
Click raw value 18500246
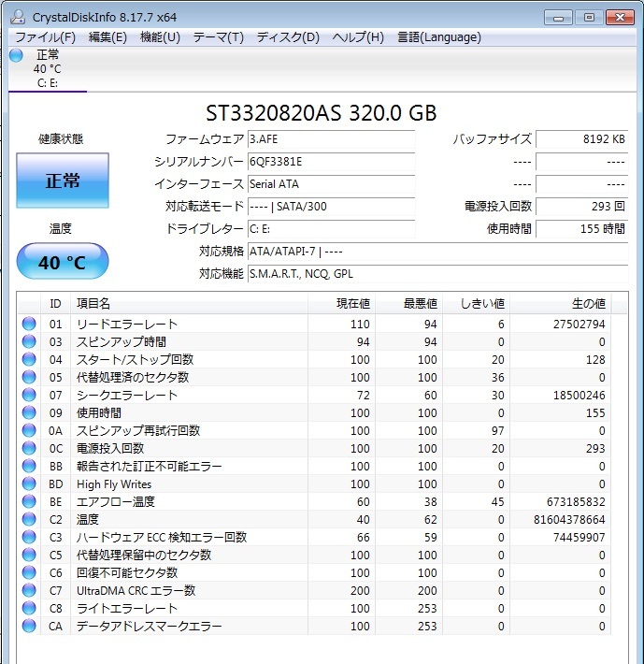point(579,395)
